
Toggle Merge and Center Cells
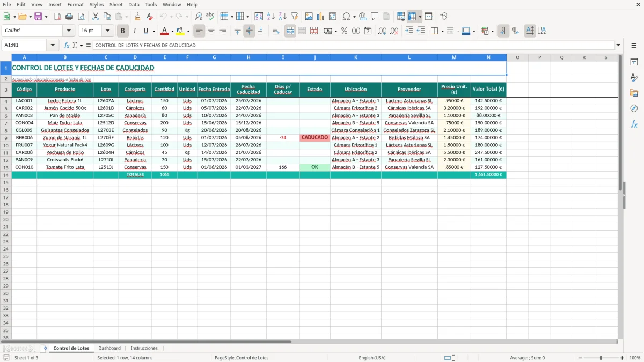[290, 31]
